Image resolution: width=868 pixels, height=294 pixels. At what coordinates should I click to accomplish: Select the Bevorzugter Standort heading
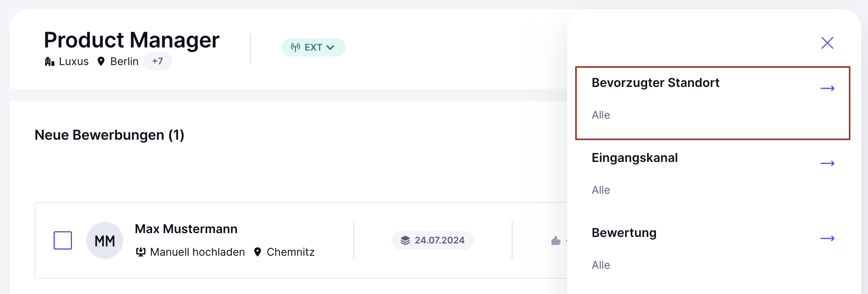tap(656, 83)
